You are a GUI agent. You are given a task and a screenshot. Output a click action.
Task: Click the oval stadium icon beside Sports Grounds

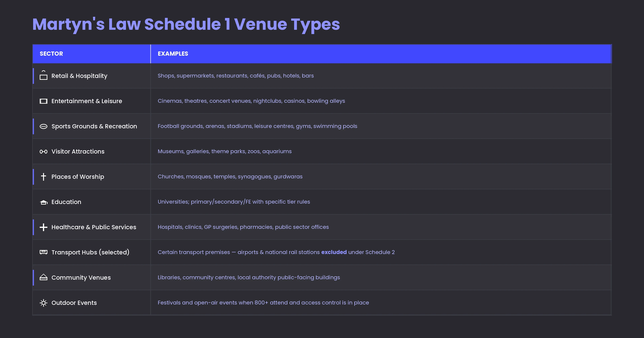point(43,126)
